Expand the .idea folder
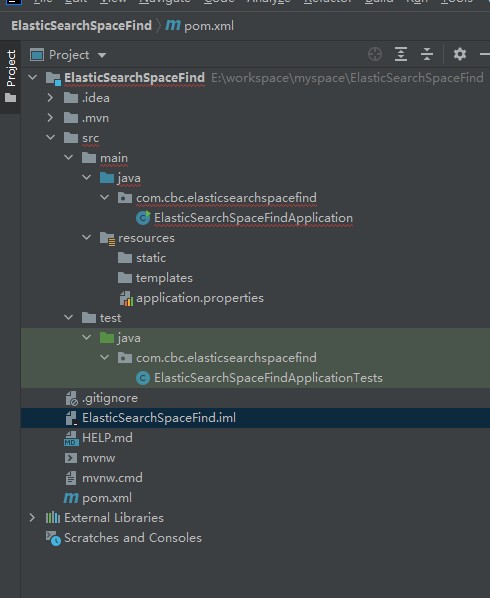The width and height of the screenshot is (490, 598). point(50,98)
